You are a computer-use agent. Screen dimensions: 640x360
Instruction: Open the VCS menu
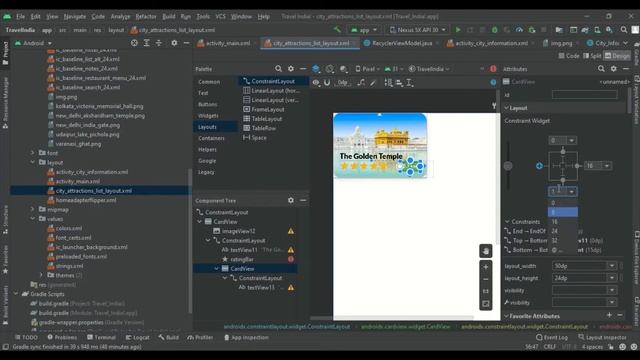tap(220, 17)
